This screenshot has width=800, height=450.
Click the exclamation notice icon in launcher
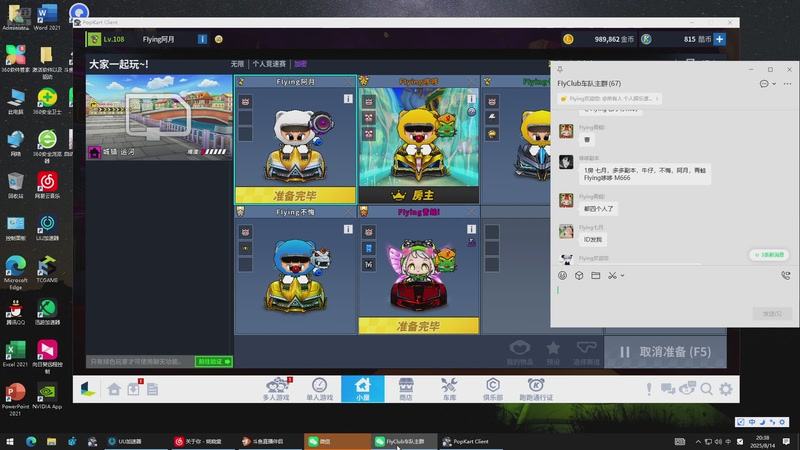point(648,389)
